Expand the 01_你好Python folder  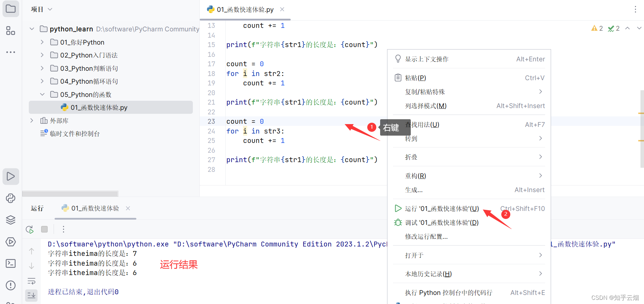point(42,42)
